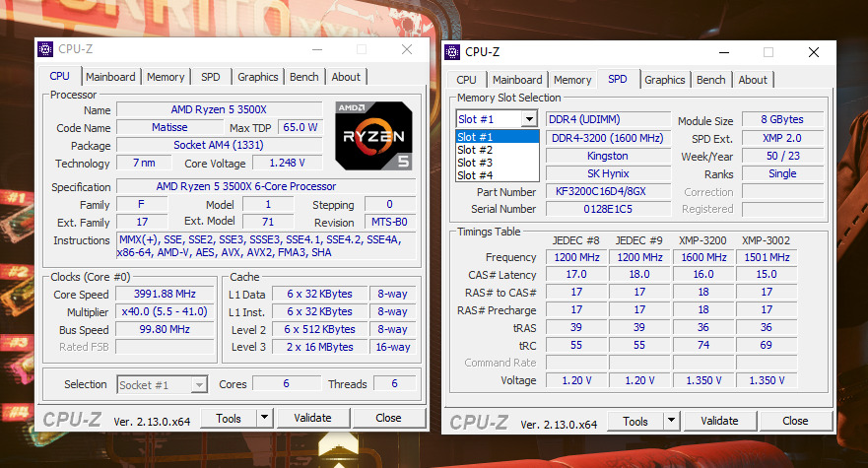Screen dimensions: 868x468
Task: Click the XMP-3200 tRC value 74
Action: pos(703,345)
